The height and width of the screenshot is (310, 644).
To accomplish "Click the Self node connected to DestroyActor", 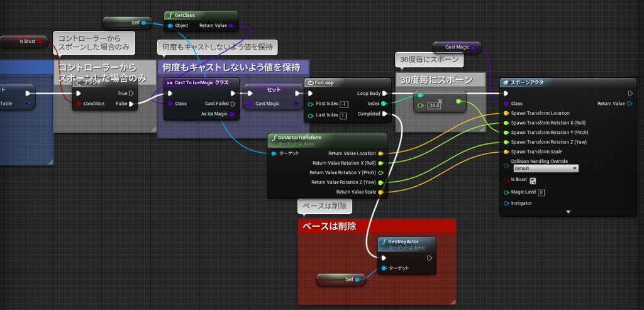I will (341, 280).
